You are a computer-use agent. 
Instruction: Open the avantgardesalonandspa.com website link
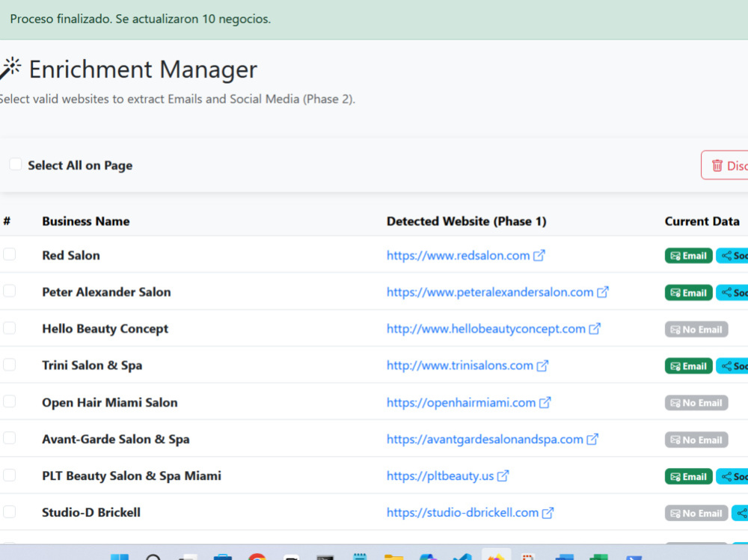485,440
